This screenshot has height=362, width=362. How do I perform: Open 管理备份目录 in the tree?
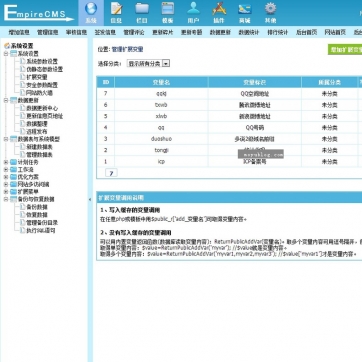click(x=42, y=222)
